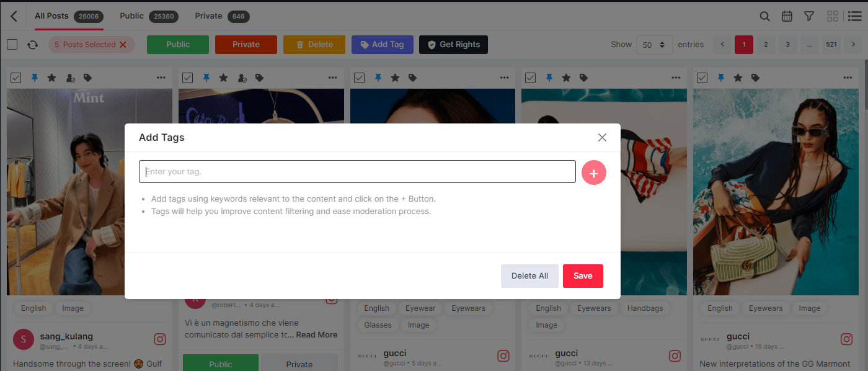The image size is (868, 371).
Task: Click the refresh posts icon
Action: tap(32, 45)
